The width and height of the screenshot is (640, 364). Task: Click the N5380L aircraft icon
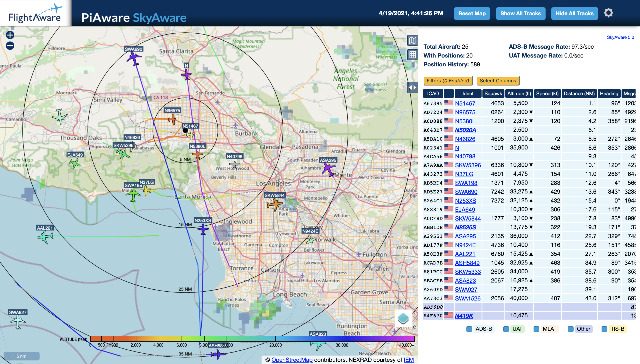click(198, 155)
